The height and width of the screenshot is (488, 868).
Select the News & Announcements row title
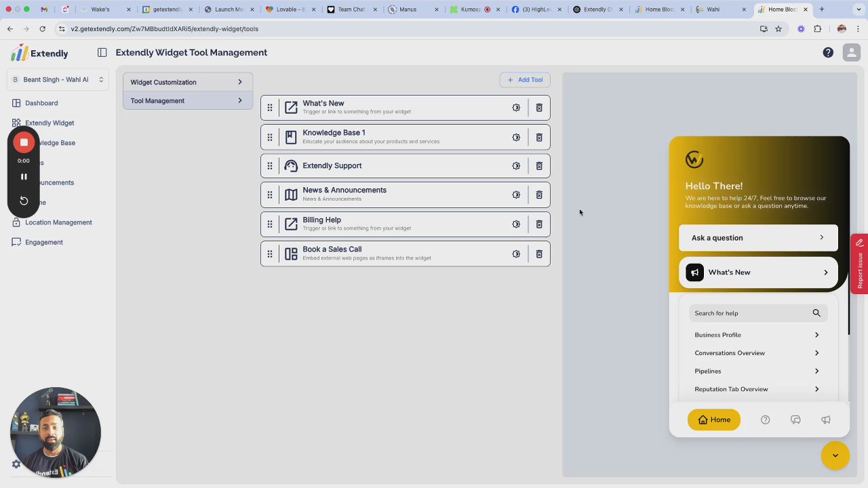tap(344, 190)
